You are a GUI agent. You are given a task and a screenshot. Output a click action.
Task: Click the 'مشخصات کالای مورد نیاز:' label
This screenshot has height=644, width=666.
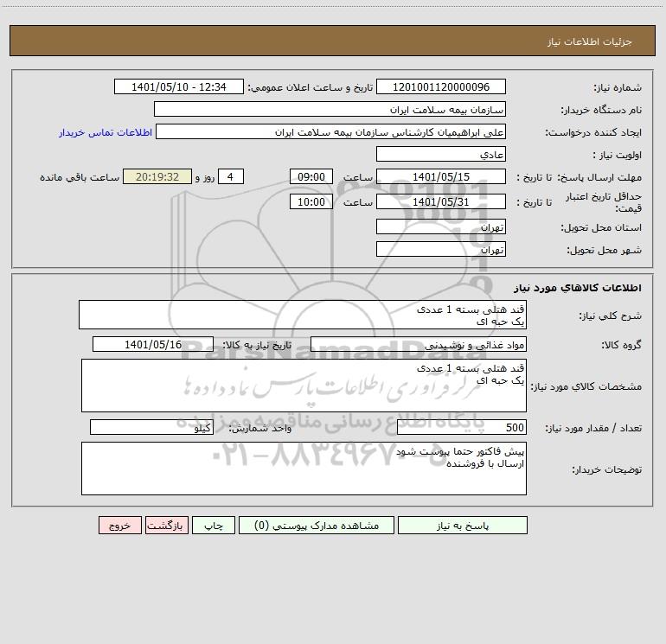point(587,386)
